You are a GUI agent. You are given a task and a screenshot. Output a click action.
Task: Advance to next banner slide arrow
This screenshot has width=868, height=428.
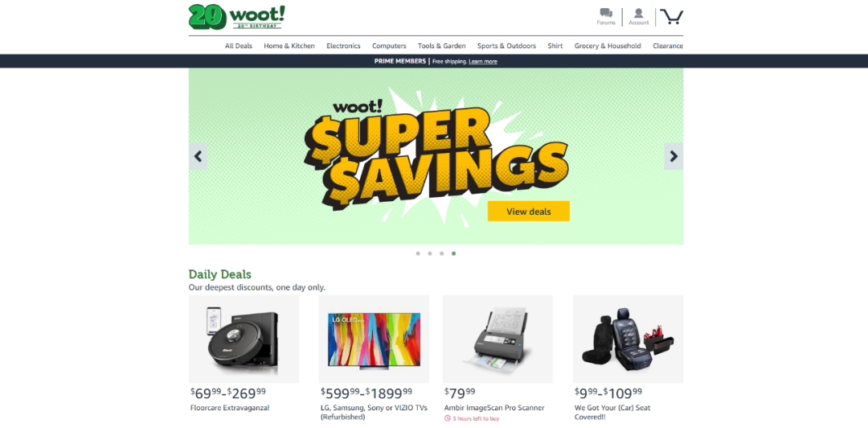click(x=674, y=156)
